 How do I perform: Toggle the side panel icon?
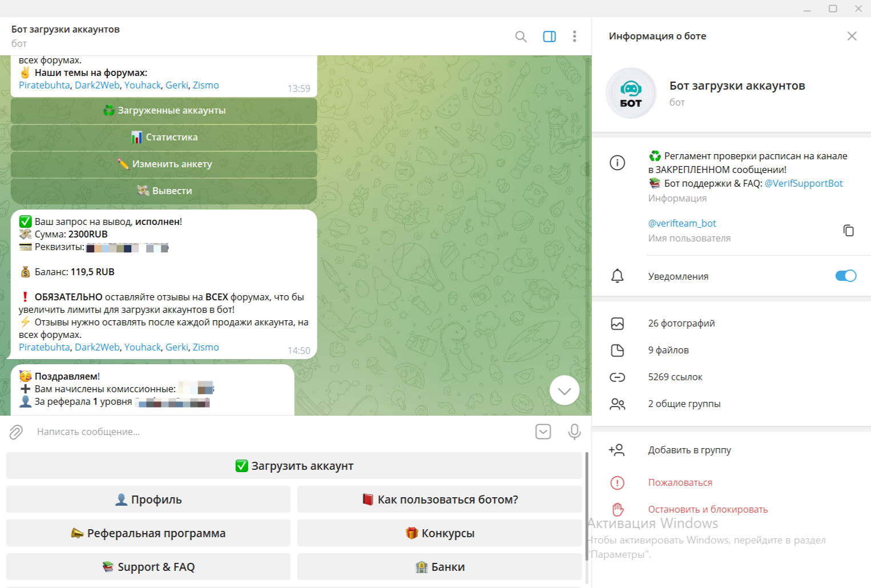click(x=549, y=37)
